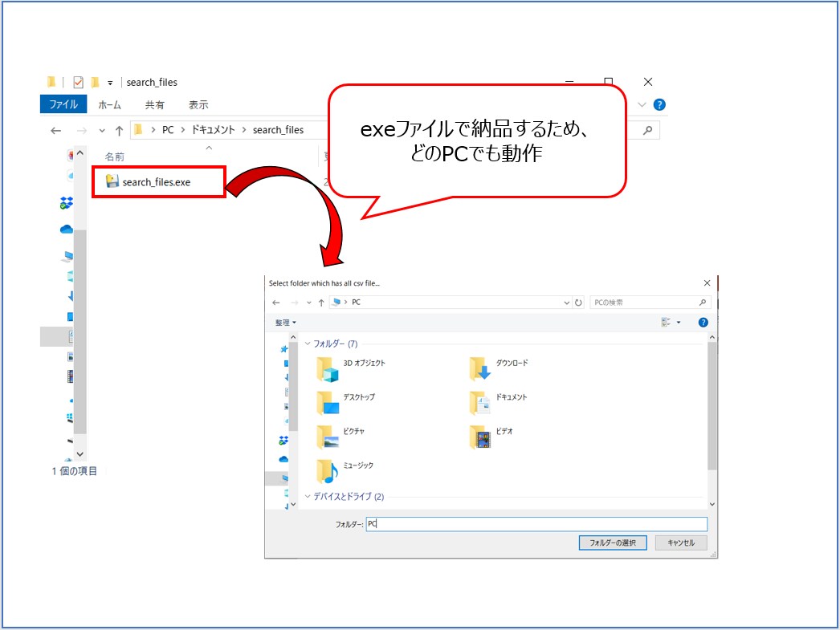Close the Explorer window

pos(648,82)
